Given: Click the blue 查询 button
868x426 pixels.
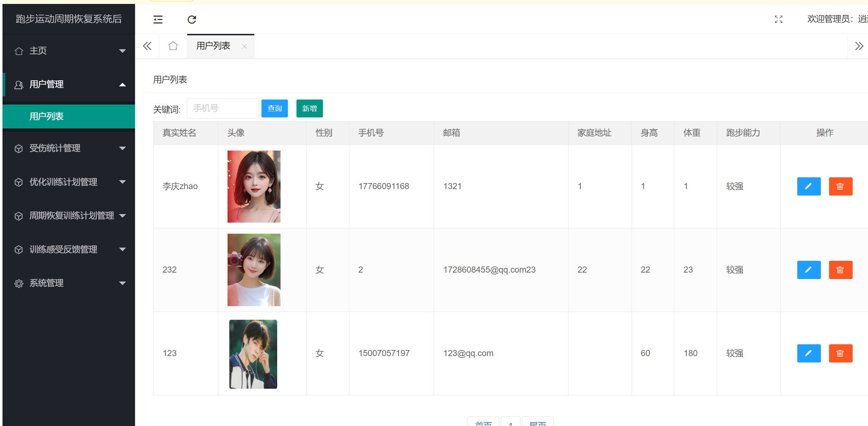Looking at the screenshot, I should (274, 108).
